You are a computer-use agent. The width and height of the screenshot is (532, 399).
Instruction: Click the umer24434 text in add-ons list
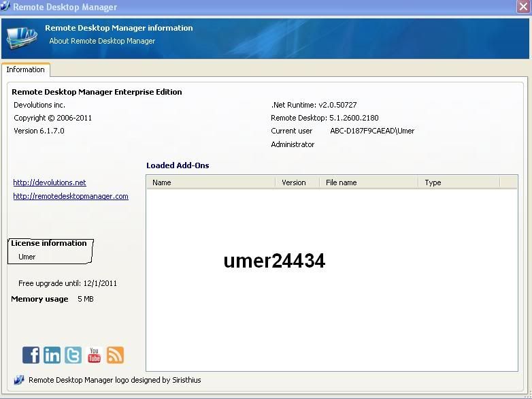click(x=274, y=261)
